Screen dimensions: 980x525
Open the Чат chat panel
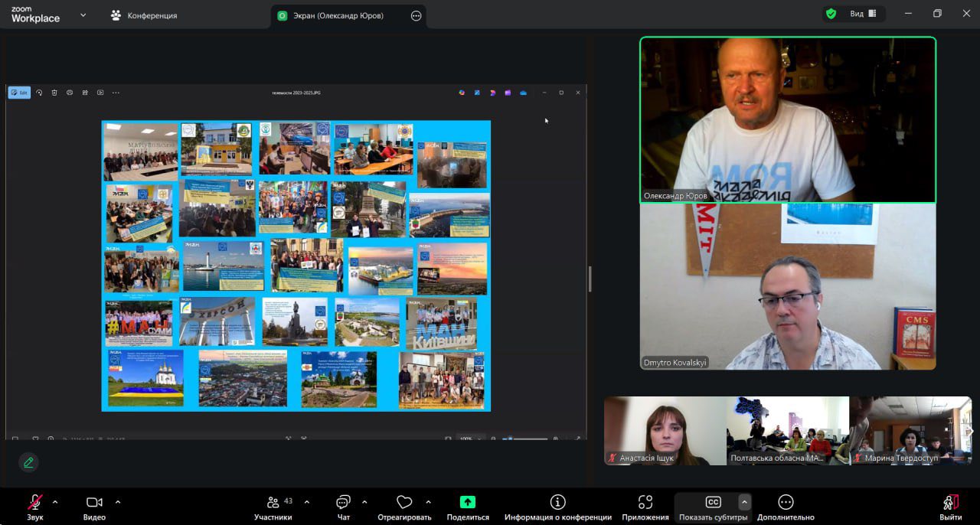tap(343, 507)
